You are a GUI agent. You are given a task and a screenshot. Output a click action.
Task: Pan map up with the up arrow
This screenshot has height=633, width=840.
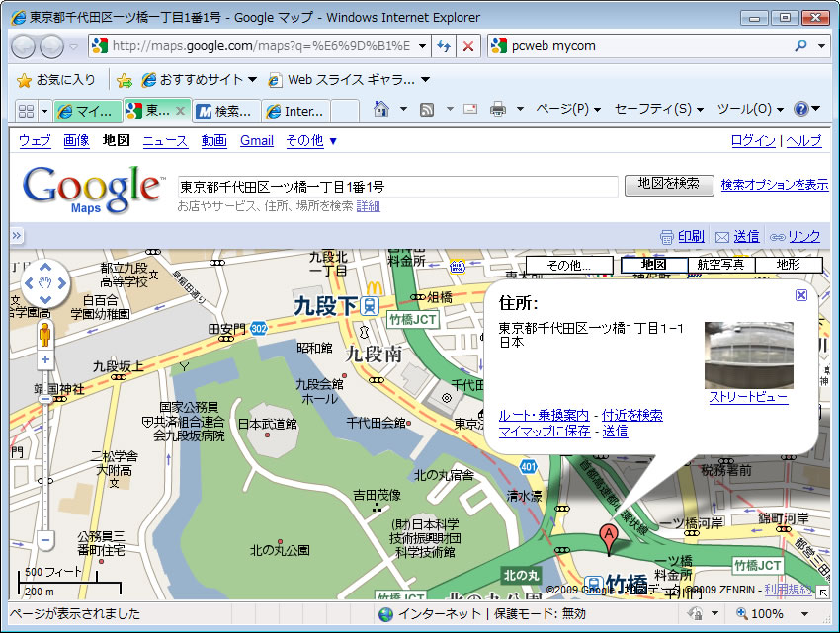coord(45,267)
